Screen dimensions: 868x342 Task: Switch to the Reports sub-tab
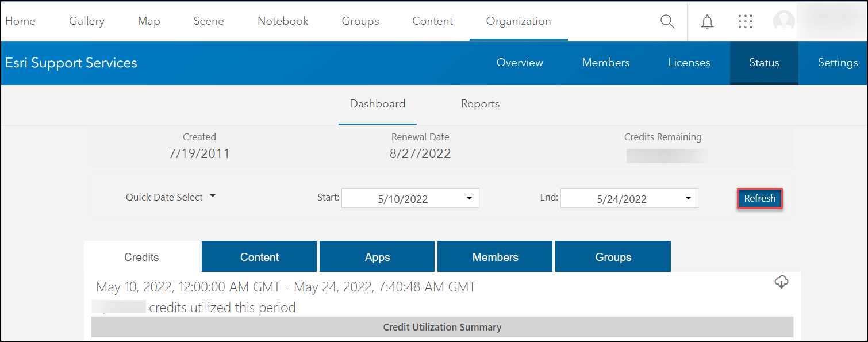(480, 104)
